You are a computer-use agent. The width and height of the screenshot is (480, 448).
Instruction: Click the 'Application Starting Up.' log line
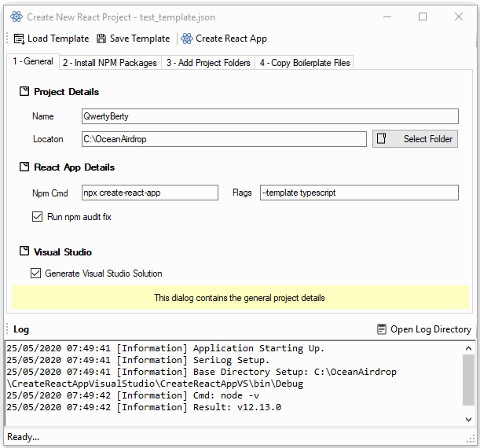click(x=165, y=348)
